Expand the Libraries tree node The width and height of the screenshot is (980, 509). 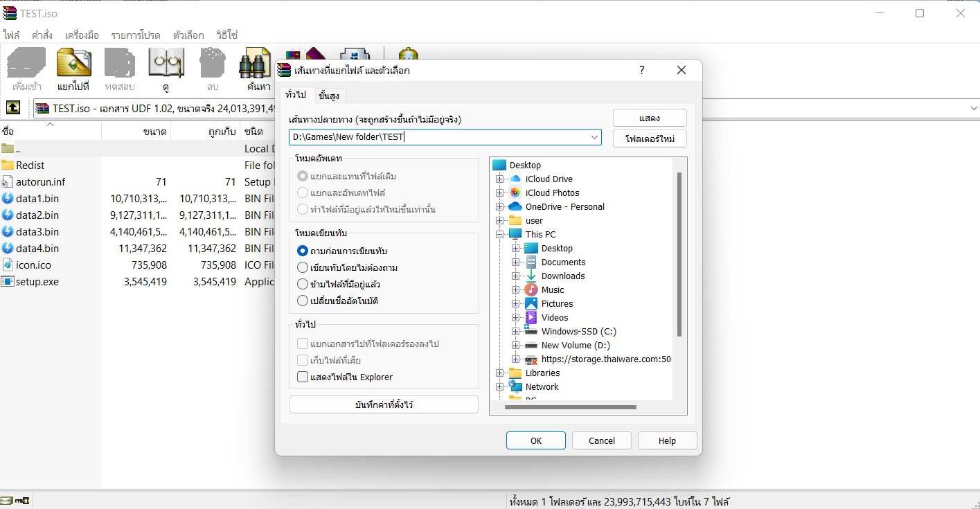[x=499, y=373]
